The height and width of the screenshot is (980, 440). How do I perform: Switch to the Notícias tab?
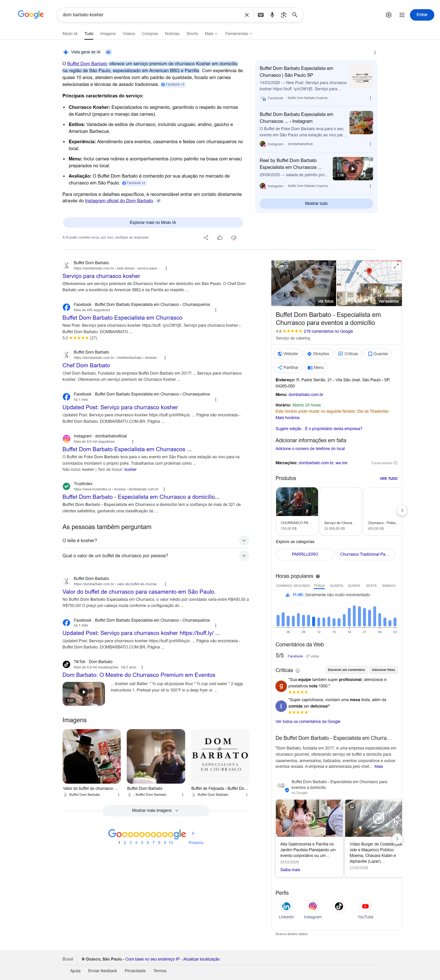[172, 34]
